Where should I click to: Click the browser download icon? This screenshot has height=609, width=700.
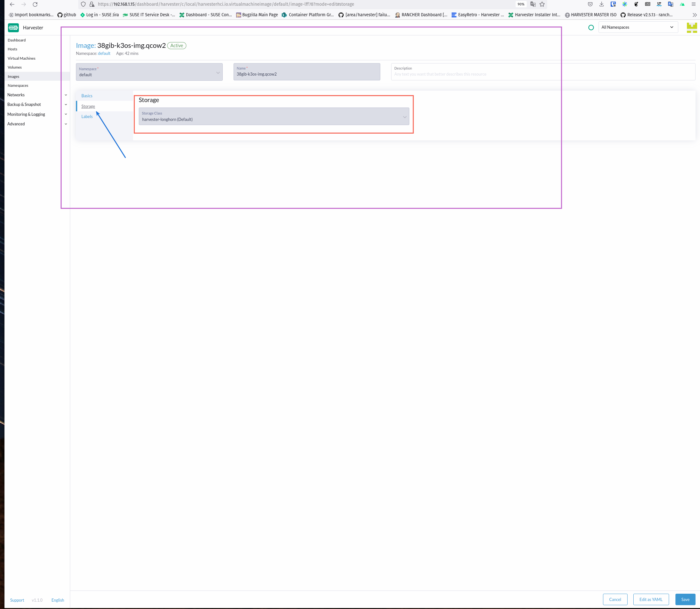pos(601,4)
